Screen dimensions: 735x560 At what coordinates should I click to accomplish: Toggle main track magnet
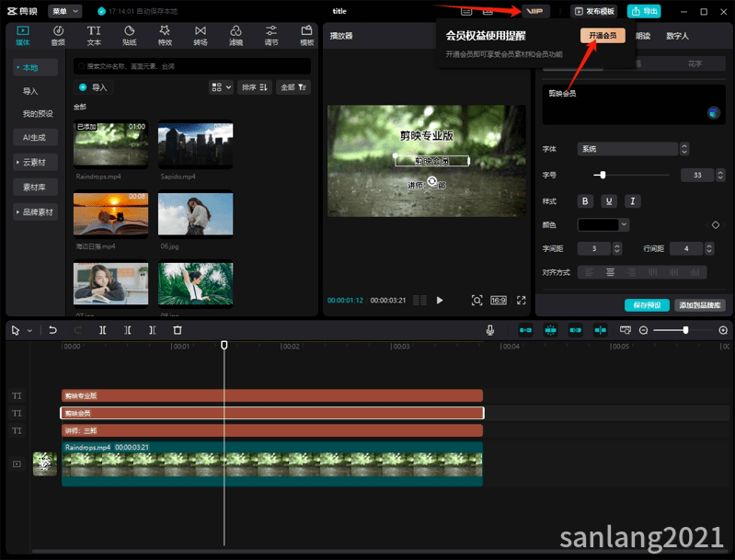(525, 330)
